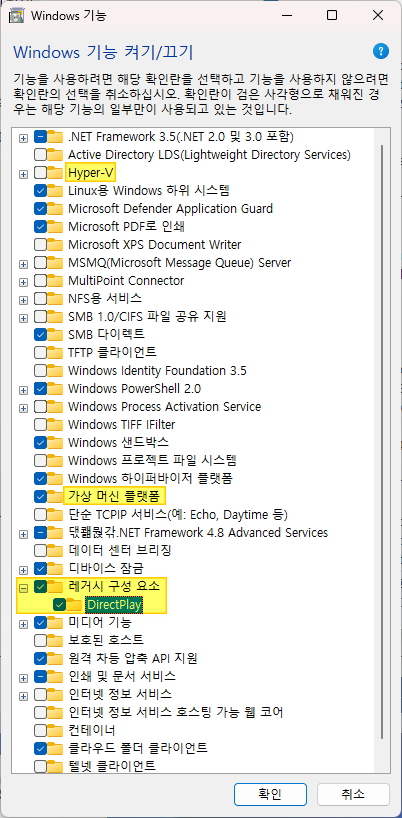Image resolution: width=402 pixels, height=818 pixels.
Task: Uncheck Linux용 Windows 하위 시스템
Action: pyautogui.click(x=40, y=190)
